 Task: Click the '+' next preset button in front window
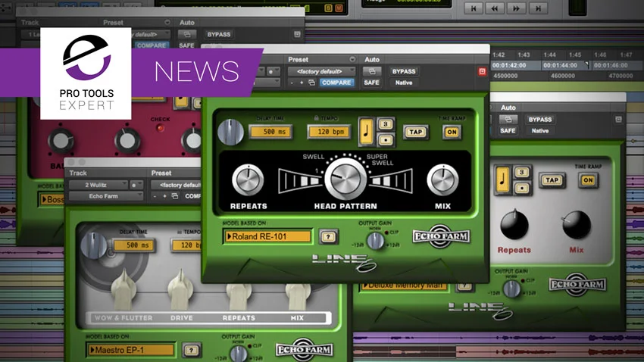[302, 83]
